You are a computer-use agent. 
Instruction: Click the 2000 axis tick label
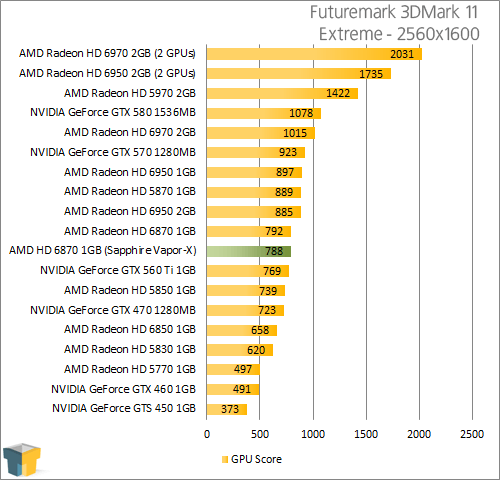[419, 434]
